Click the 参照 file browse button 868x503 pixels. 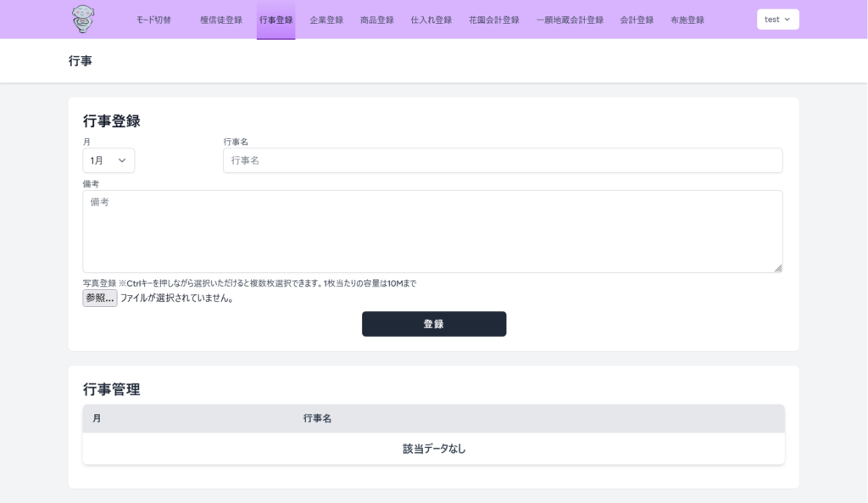point(99,298)
